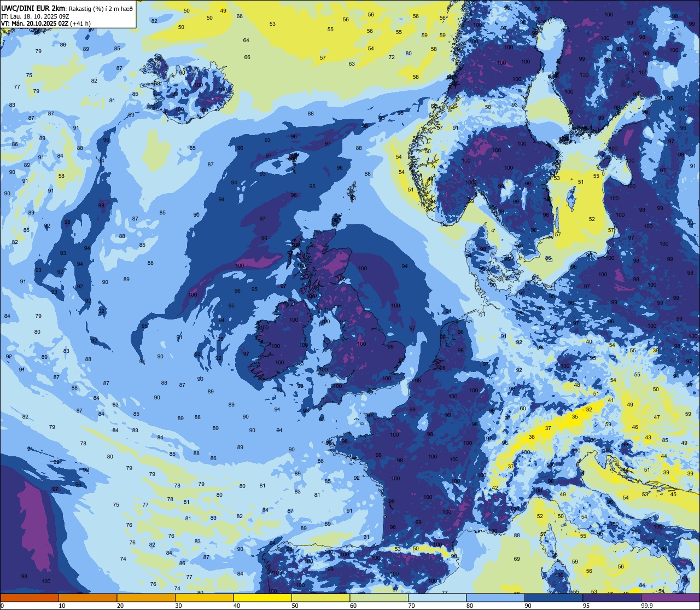The width and height of the screenshot is (700, 610).
Task: Click the '64' humidity value north of Iceland
Action: point(246,40)
